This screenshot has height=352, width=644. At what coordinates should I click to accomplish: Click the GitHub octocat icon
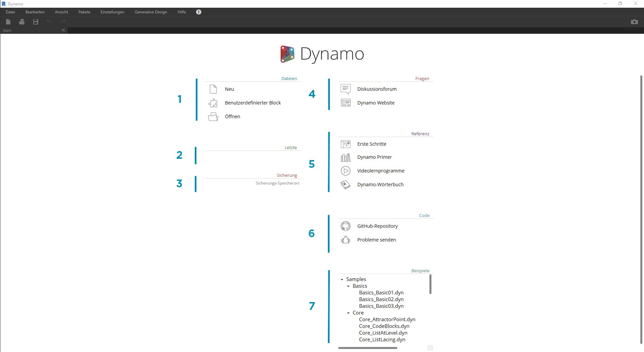click(x=346, y=226)
